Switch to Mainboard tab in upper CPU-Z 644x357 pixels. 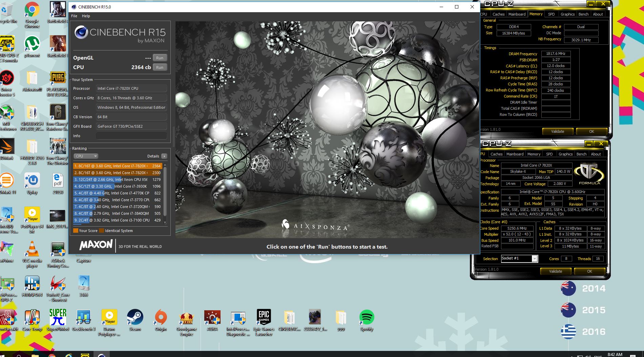517,14
